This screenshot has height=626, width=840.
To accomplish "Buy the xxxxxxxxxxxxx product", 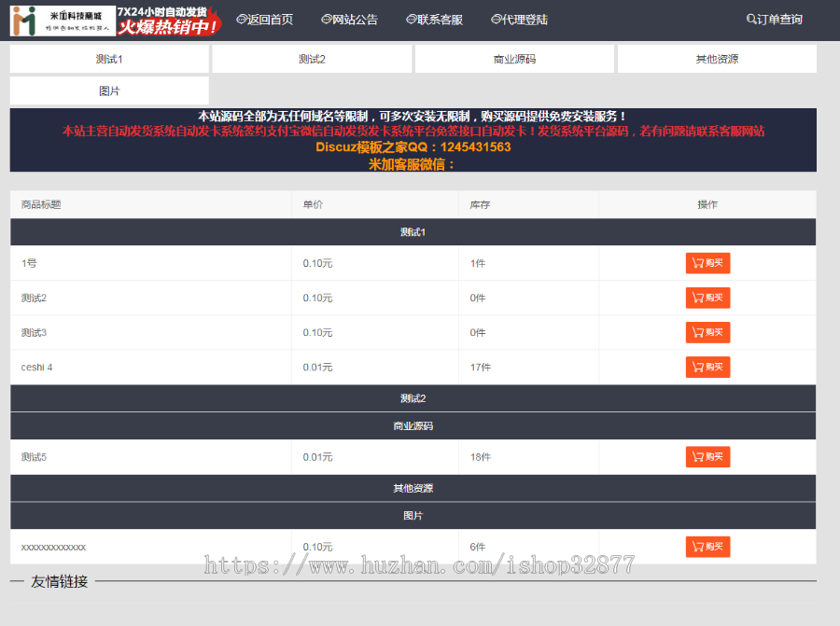I will click(707, 547).
